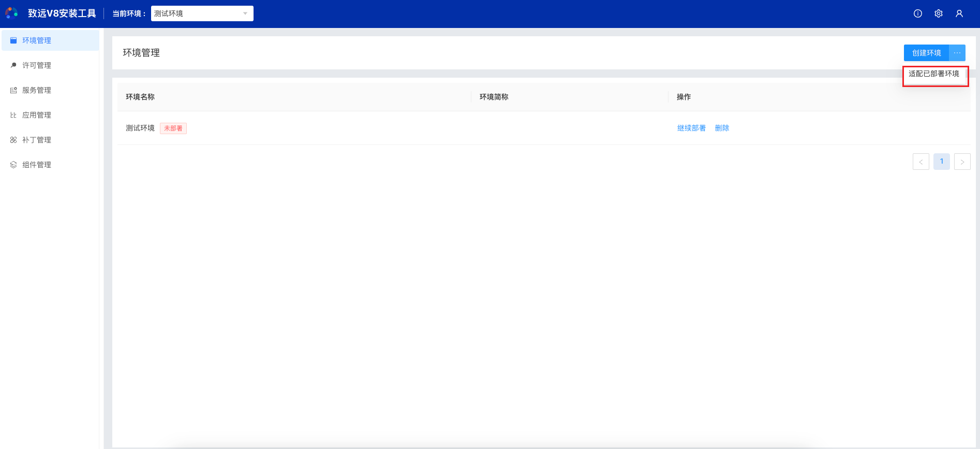The height and width of the screenshot is (449, 980).
Task: Navigate to 组件管理
Action: pyautogui.click(x=37, y=165)
